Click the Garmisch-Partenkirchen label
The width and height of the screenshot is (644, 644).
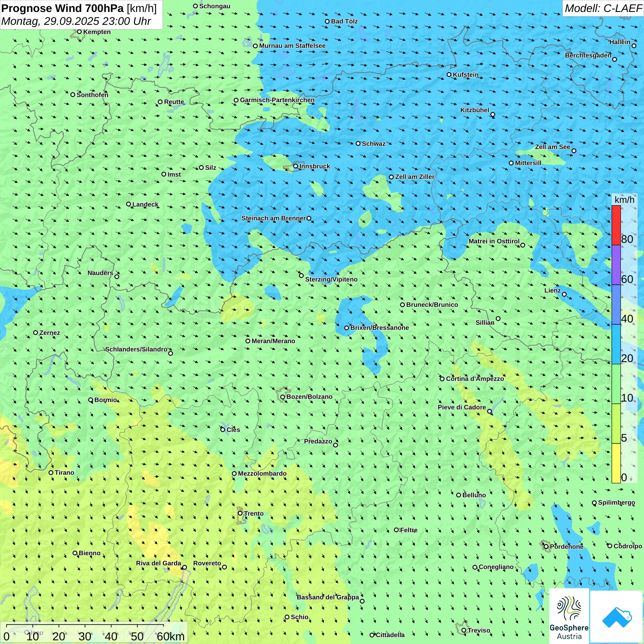click(x=277, y=100)
